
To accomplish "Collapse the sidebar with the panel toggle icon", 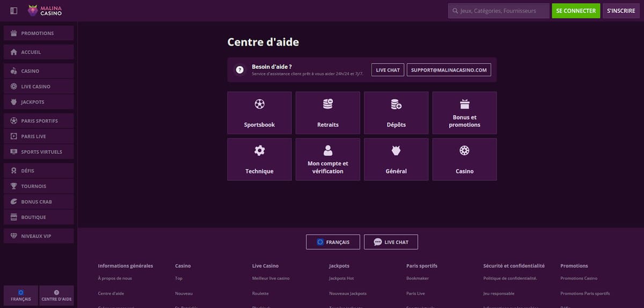I will [13, 11].
